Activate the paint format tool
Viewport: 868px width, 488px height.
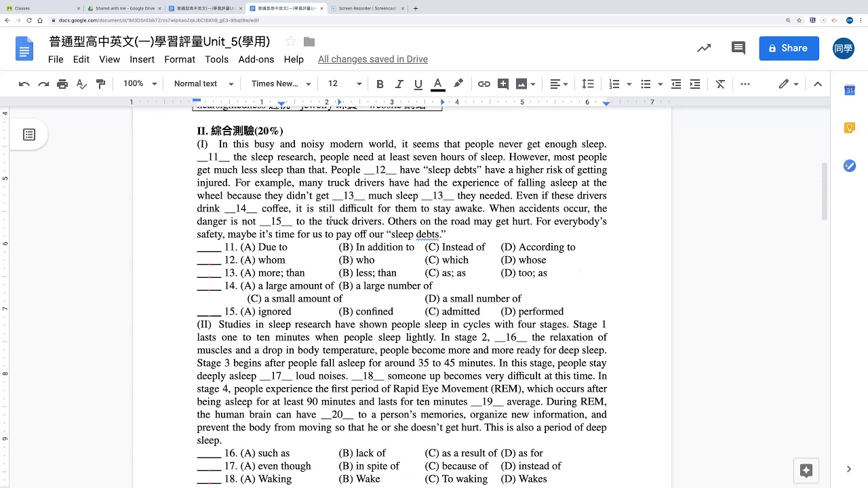coord(100,84)
